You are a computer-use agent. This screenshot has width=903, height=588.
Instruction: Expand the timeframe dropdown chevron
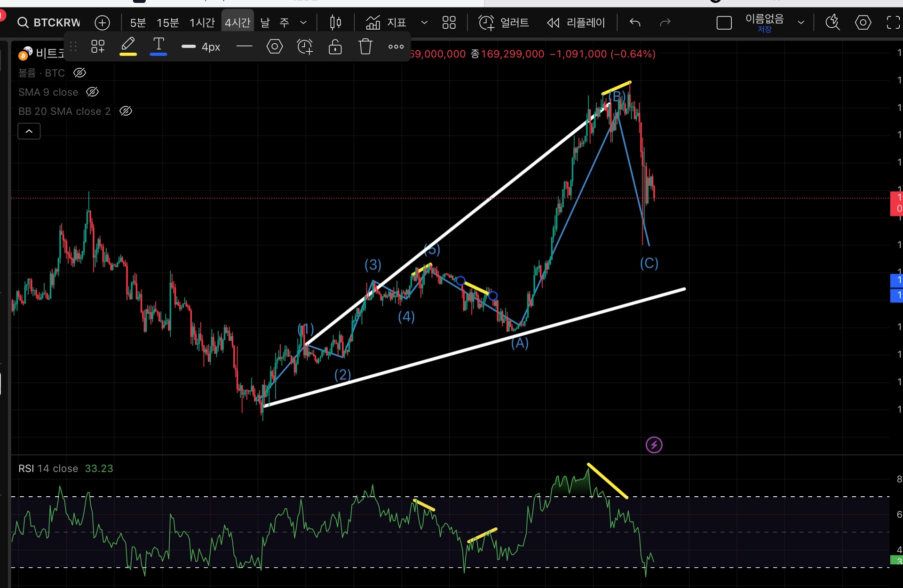point(303,23)
